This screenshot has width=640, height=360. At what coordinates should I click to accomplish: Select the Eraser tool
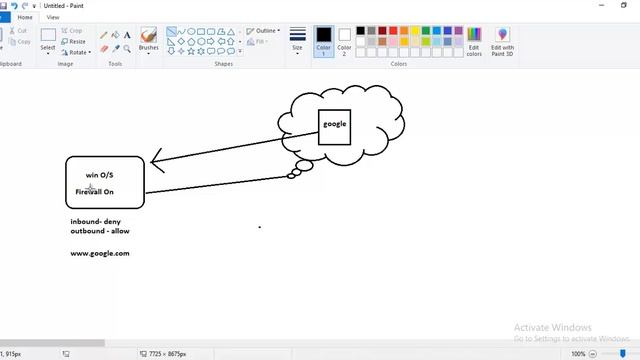[x=104, y=49]
